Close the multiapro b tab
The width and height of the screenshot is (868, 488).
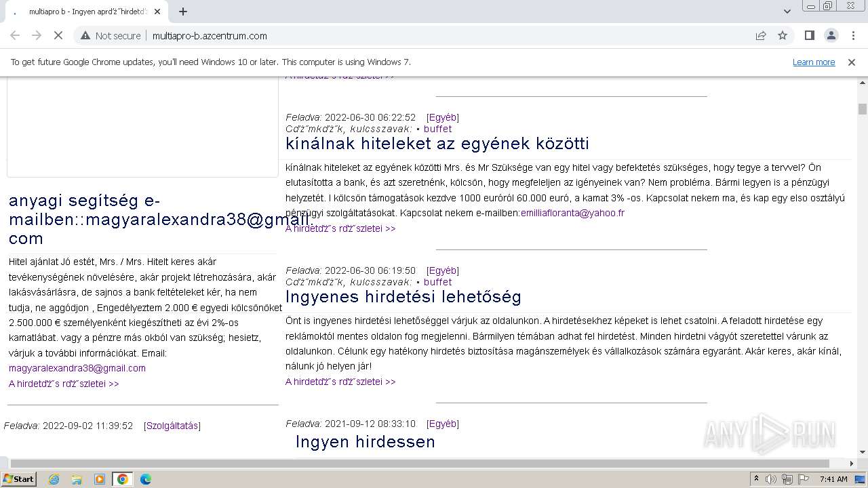coord(157,12)
